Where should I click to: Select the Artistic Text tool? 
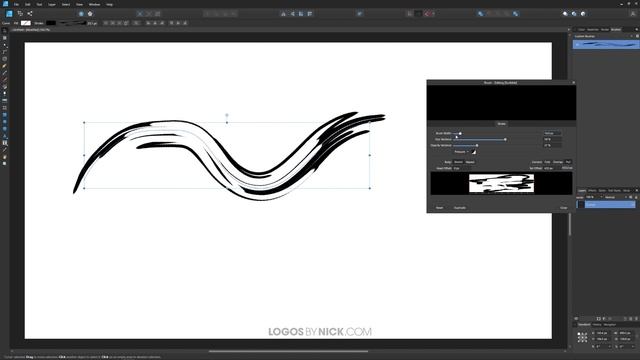point(4,143)
